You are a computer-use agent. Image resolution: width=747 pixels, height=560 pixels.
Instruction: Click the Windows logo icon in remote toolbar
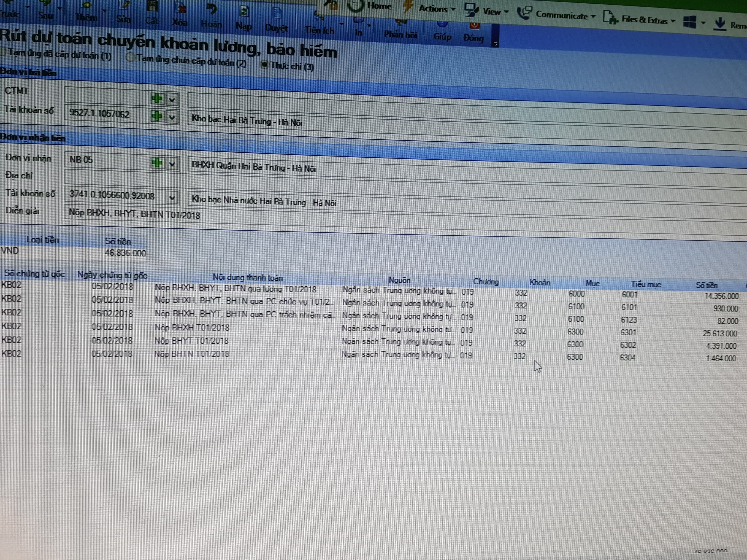pos(689,22)
